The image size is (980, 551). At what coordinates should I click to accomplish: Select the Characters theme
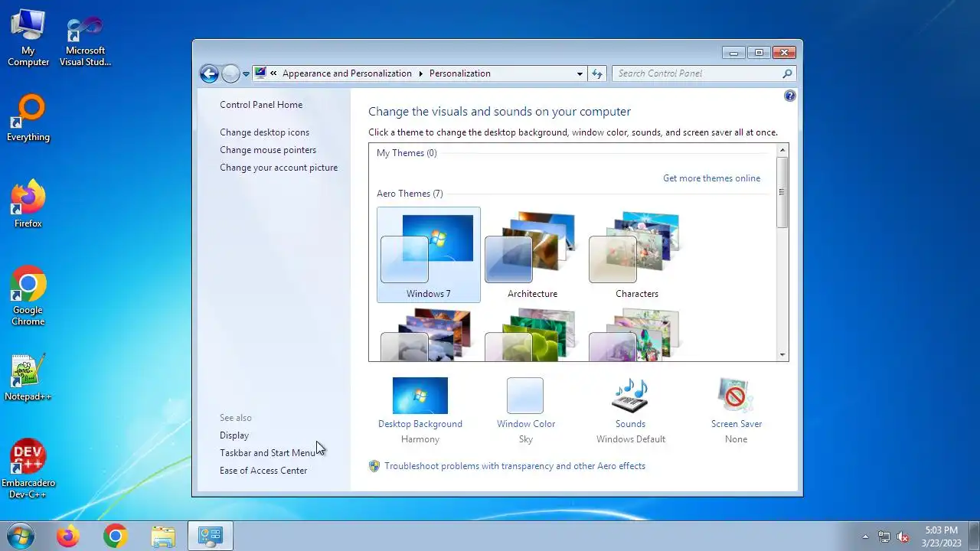click(637, 255)
